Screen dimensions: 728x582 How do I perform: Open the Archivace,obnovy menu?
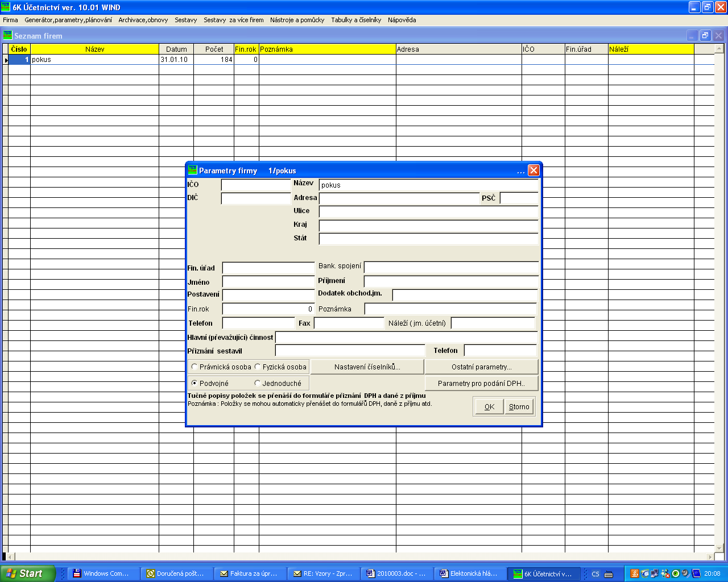pyautogui.click(x=143, y=20)
